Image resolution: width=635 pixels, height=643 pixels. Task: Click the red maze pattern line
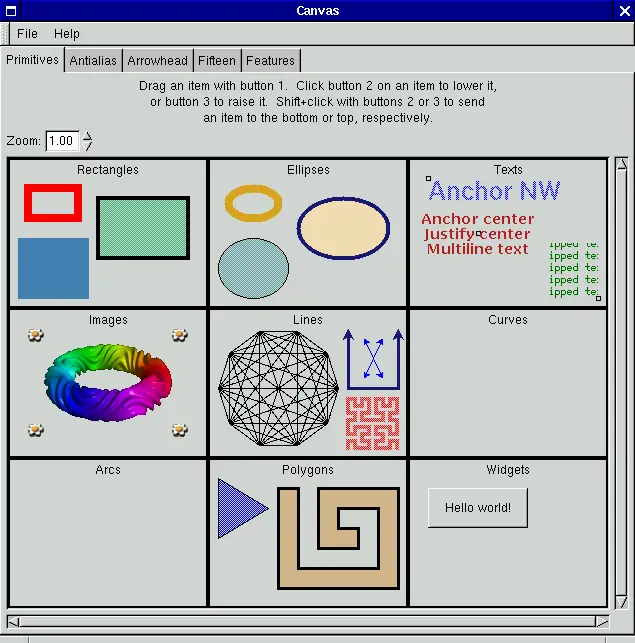tap(372, 422)
